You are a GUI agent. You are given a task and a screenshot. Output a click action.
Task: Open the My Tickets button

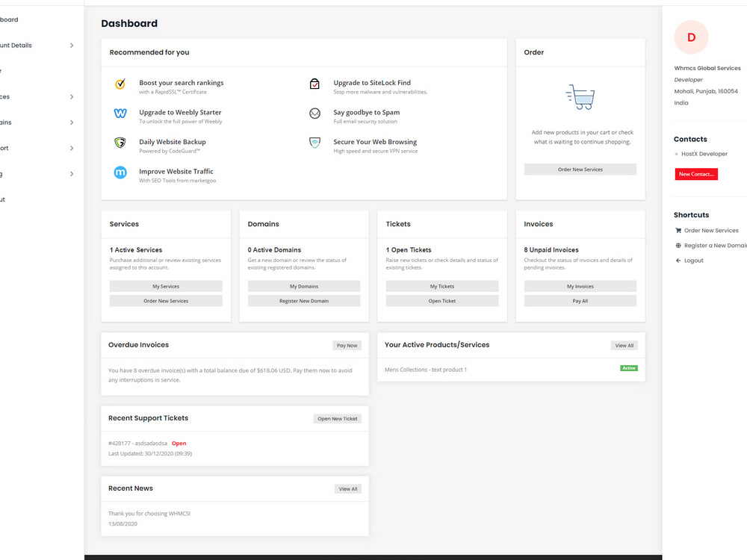pyautogui.click(x=442, y=286)
